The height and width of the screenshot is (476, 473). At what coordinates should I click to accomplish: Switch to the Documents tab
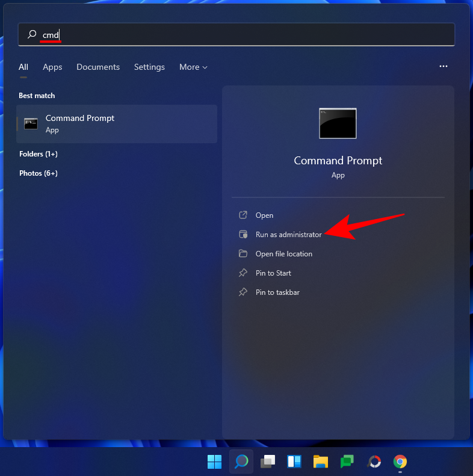coord(98,67)
